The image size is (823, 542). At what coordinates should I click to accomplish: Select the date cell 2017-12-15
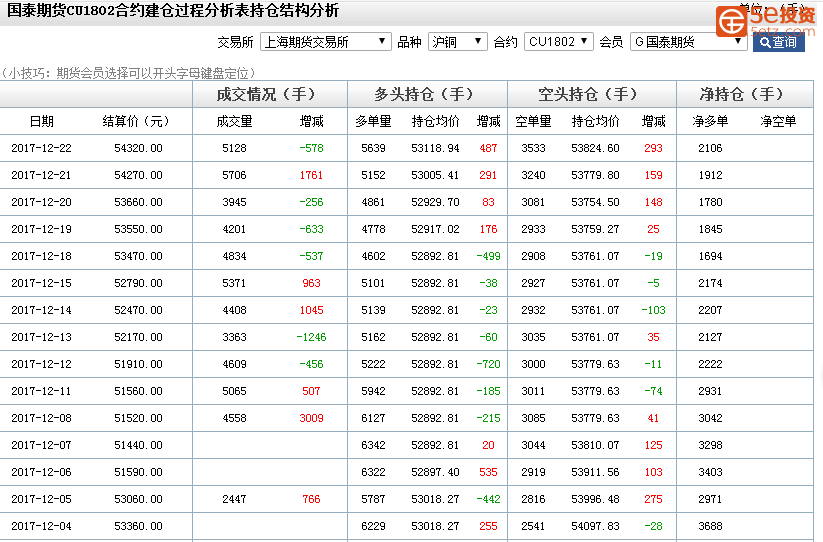[x=41, y=283]
